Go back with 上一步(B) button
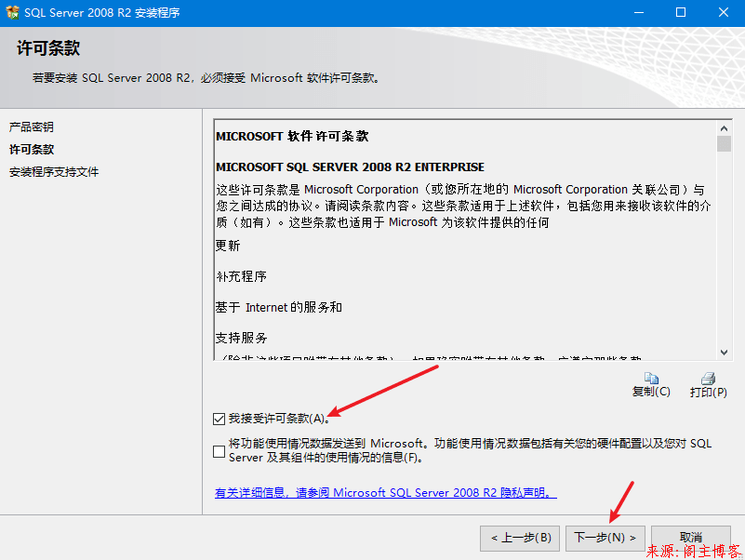This screenshot has height=560, width=745. tap(520, 538)
